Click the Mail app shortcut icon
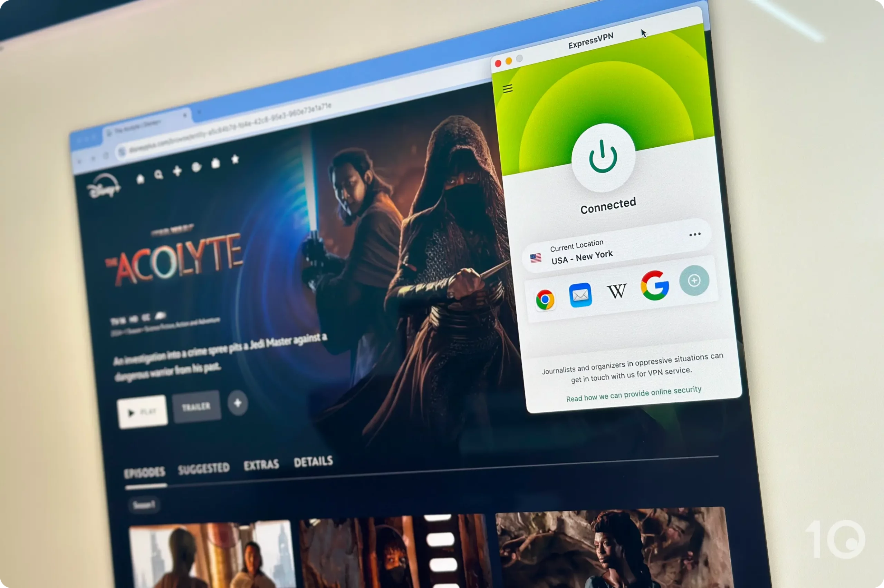This screenshot has height=588, width=884. [580, 295]
